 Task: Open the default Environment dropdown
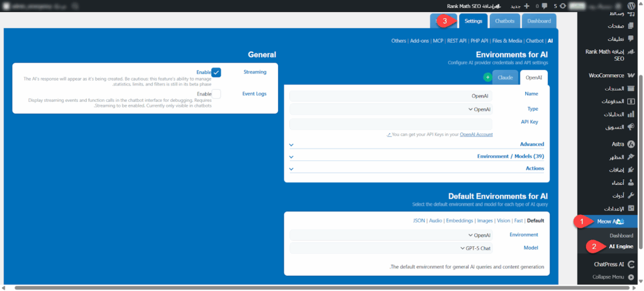pos(391,235)
